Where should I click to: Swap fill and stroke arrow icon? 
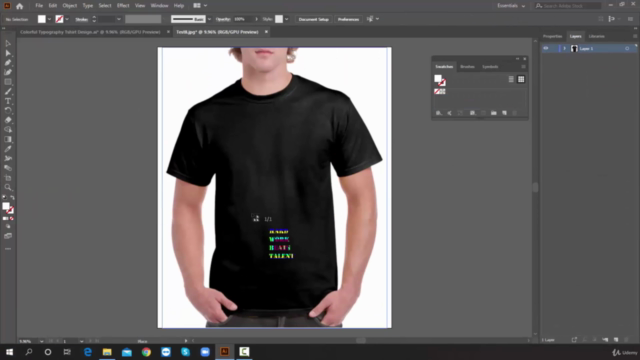12,198
